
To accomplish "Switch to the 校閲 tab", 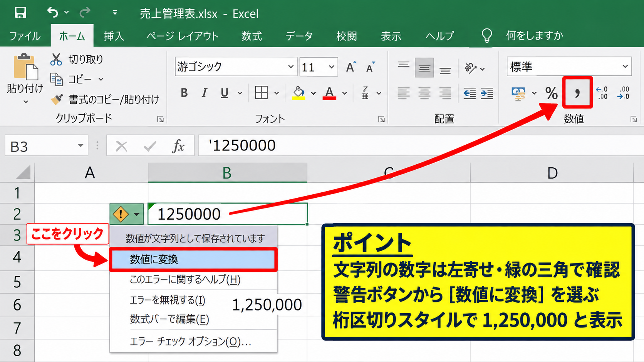I will pyautogui.click(x=347, y=36).
